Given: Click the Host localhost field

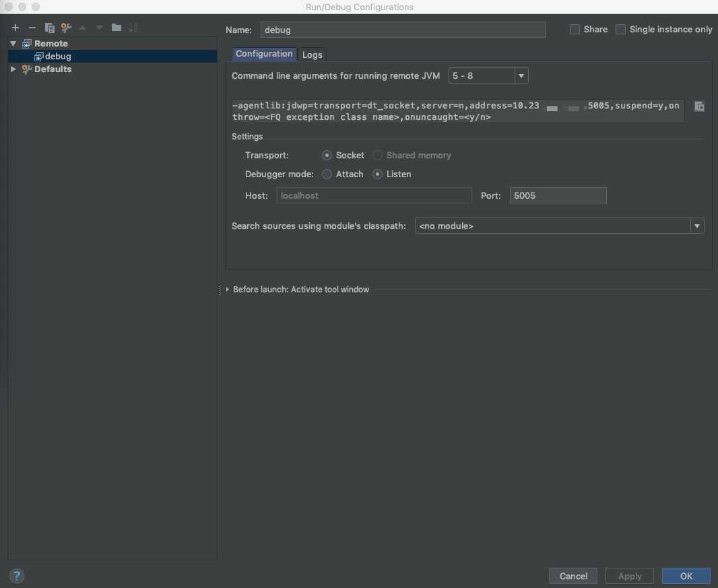Looking at the screenshot, I should [x=374, y=195].
